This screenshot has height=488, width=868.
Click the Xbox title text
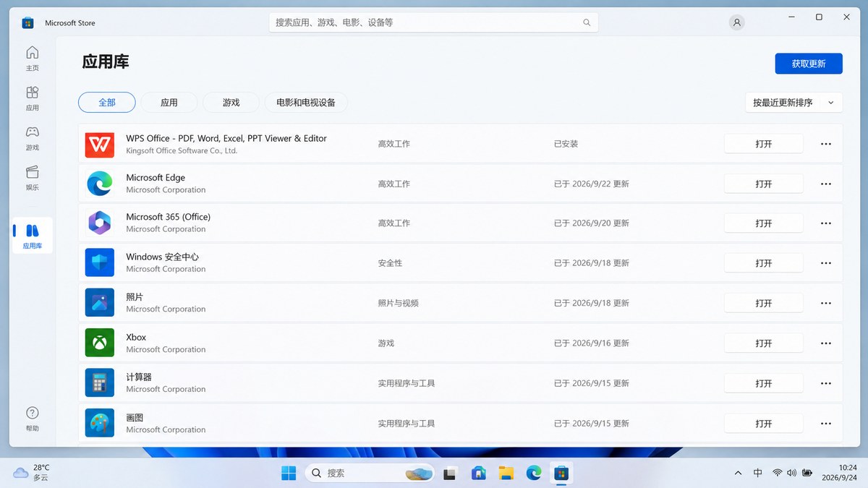click(136, 337)
